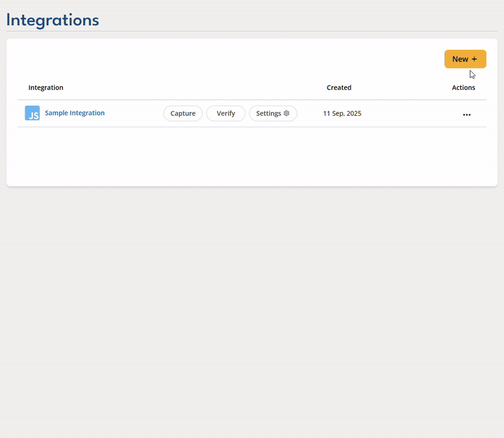Click the word New in the orange button
The height and width of the screenshot is (438, 504).
click(x=460, y=59)
